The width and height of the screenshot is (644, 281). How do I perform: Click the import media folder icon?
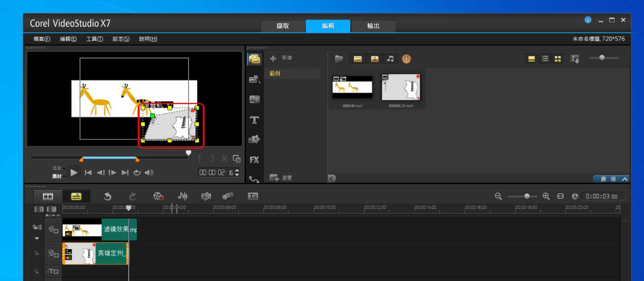coord(339,59)
